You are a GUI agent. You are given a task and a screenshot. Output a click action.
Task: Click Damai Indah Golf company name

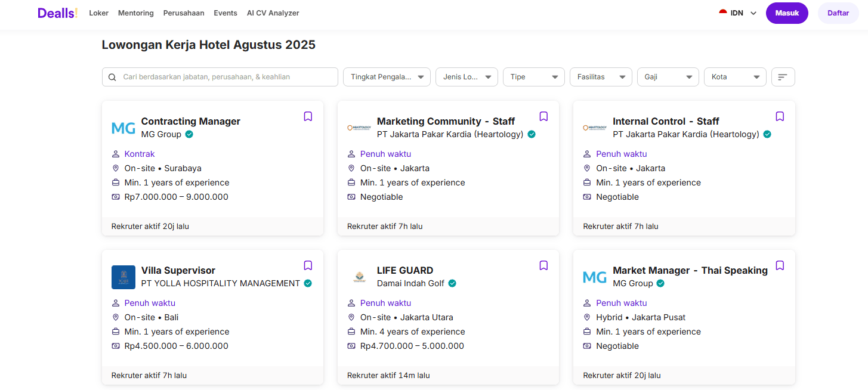pos(410,283)
